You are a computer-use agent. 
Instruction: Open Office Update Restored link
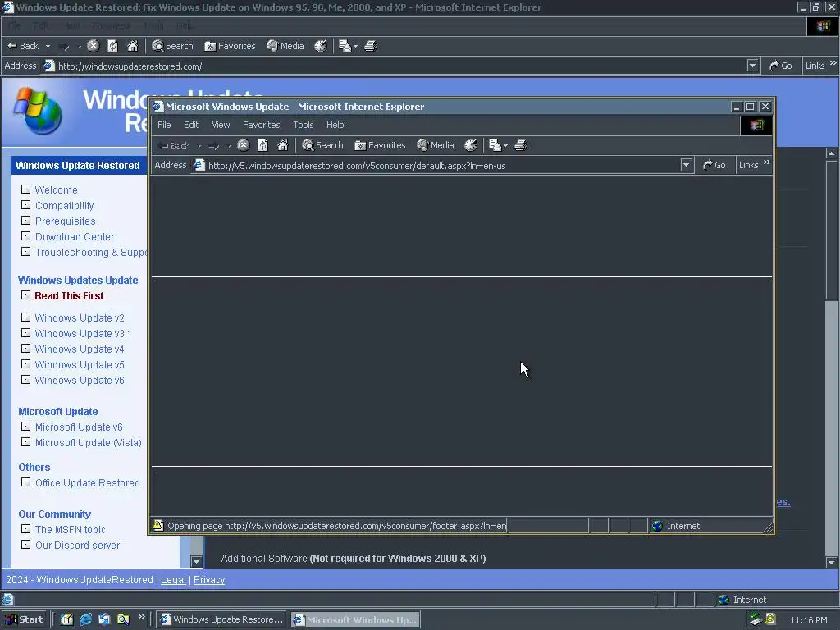click(x=87, y=482)
